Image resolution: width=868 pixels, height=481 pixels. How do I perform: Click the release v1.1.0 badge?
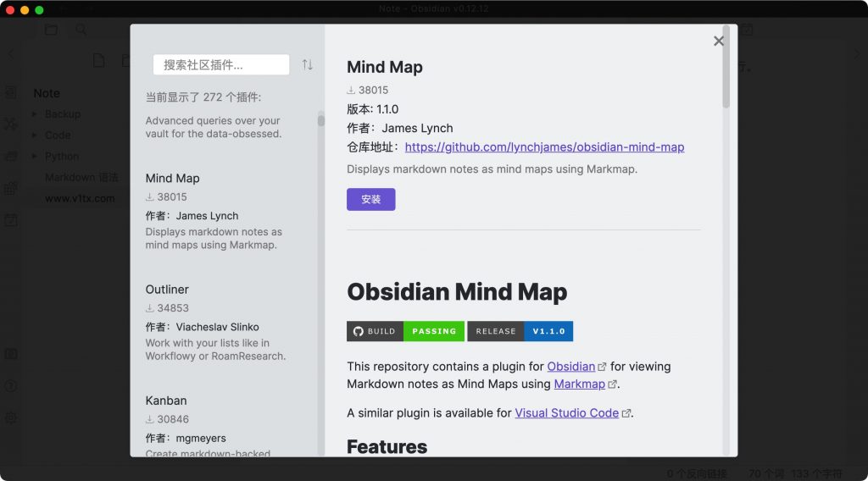[x=520, y=331]
